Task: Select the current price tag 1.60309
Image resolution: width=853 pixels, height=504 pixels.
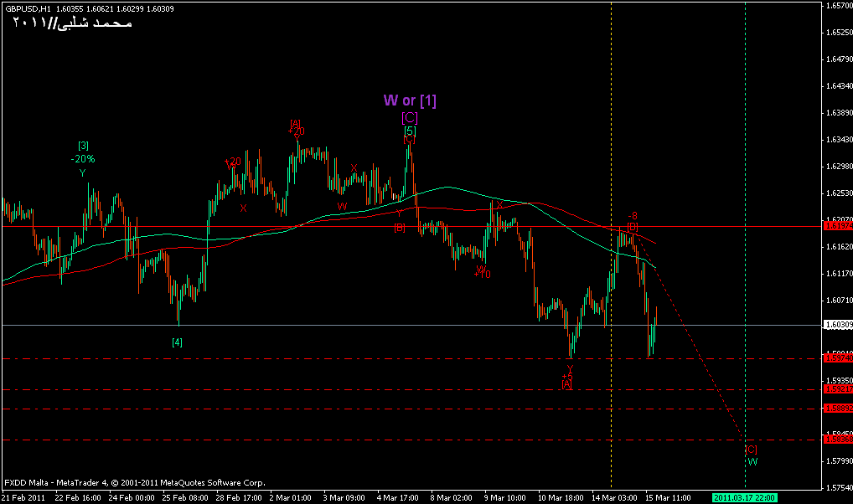Action: coord(837,325)
